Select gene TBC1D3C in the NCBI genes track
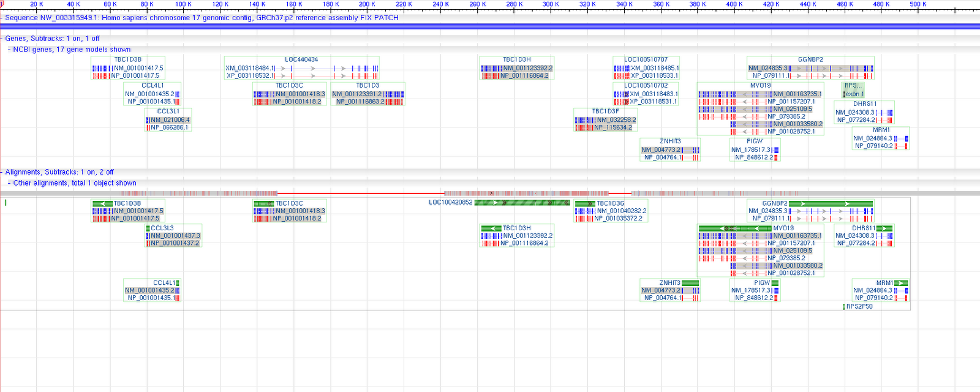This screenshot has width=980, height=392. click(x=289, y=86)
